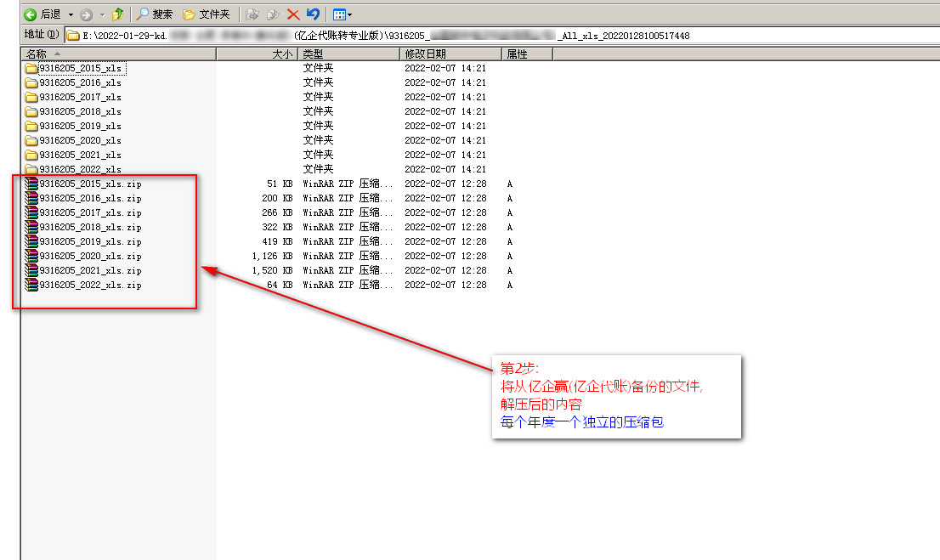This screenshot has height=560, width=940.
Task: Sort files by Size (大小) column
Action: (x=257, y=54)
